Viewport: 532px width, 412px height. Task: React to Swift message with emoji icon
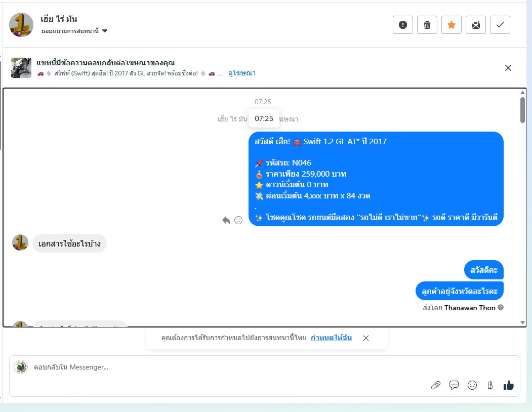pyautogui.click(x=238, y=220)
